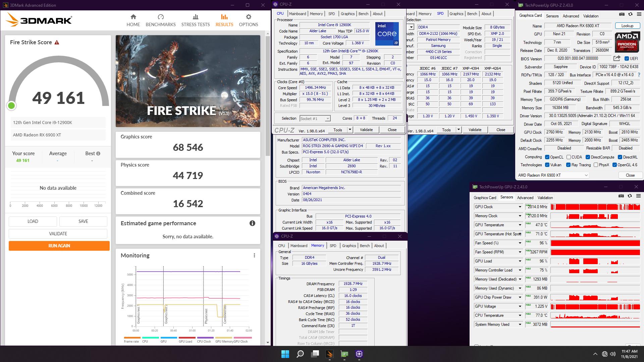
Task: Open 3DMark Options gear
Action: (x=249, y=20)
